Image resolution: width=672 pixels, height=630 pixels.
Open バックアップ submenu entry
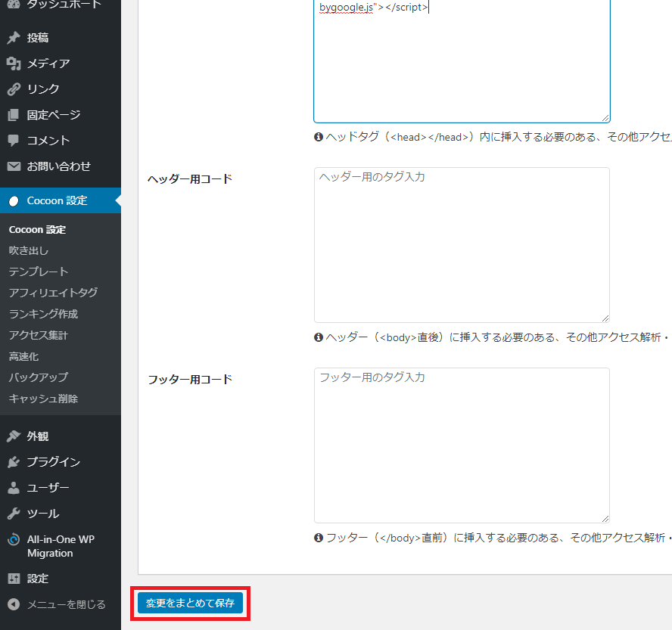(x=39, y=377)
